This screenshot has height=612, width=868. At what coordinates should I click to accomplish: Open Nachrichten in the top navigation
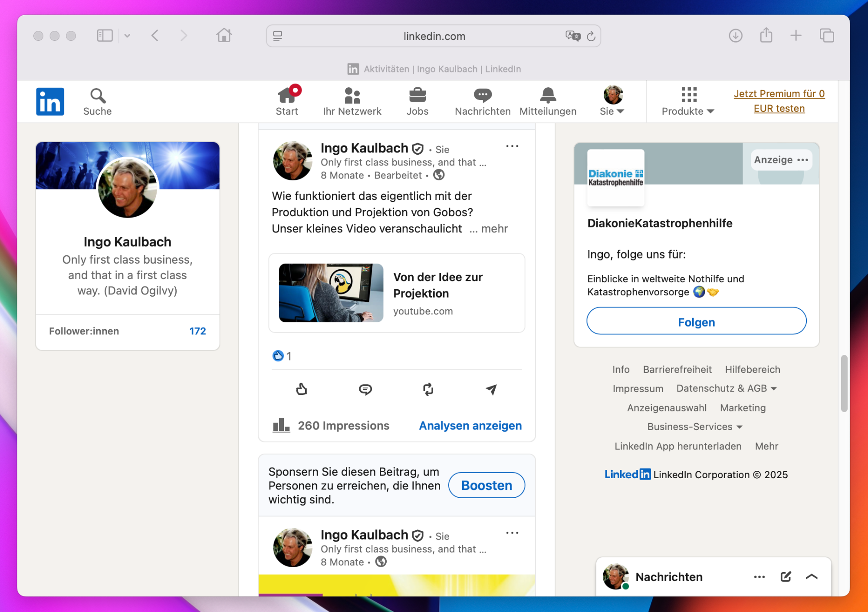pyautogui.click(x=482, y=101)
